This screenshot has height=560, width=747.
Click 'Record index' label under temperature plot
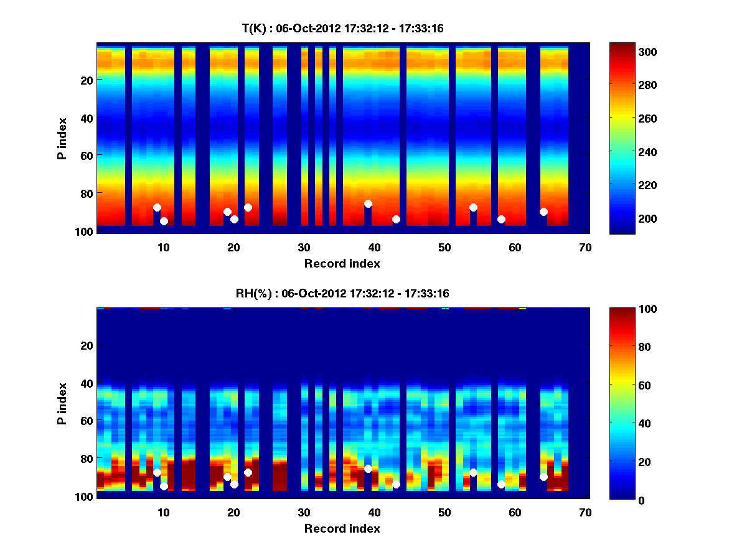coord(342,263)
